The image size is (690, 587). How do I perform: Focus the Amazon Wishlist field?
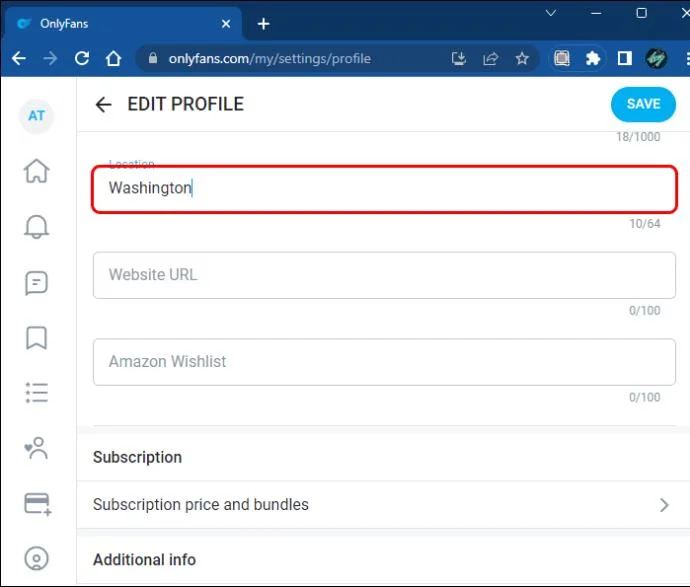[384, 362]
